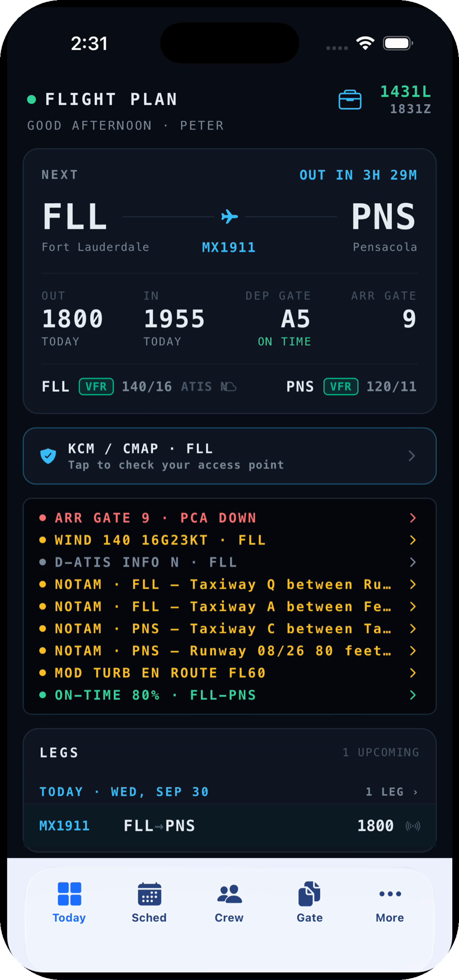The image size is (459, 980).
Task: Tap the 1 UPCOMING label
Action: [x=381, y=752]
